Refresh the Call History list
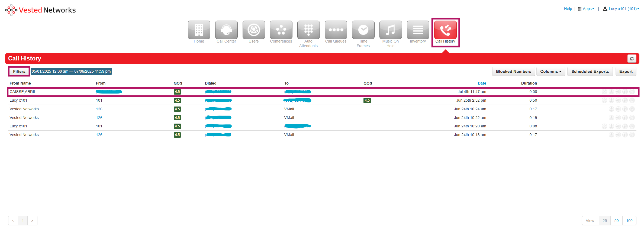This screenshot has height=232, width=644. (632, 59)
